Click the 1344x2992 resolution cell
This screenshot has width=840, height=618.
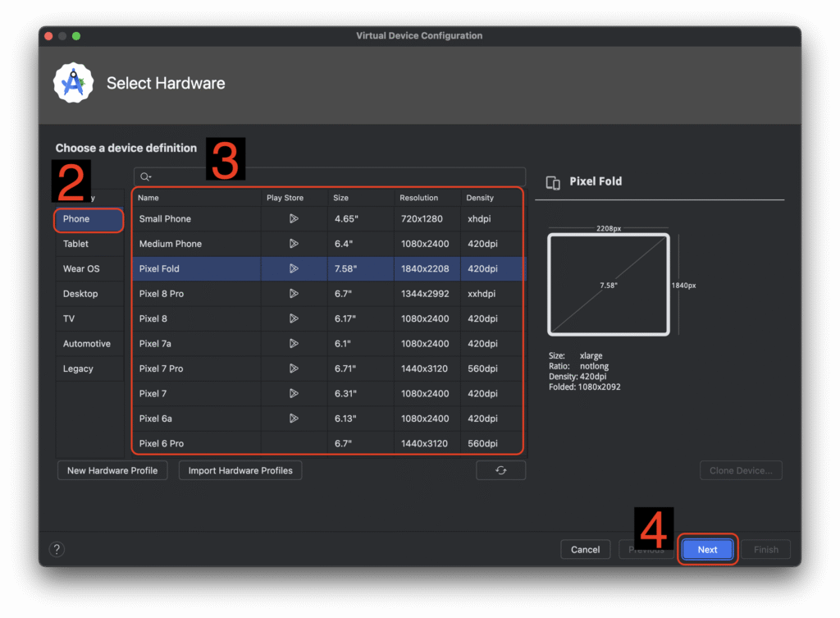425,294
